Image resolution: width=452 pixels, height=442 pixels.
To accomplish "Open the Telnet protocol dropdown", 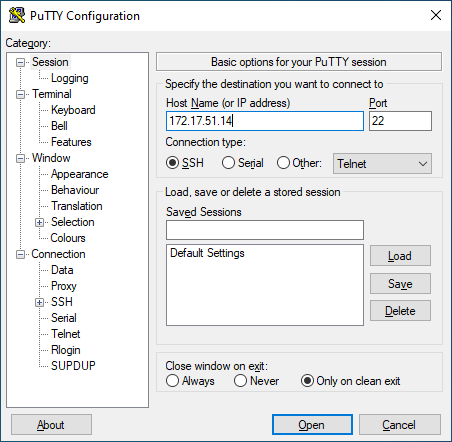I will [382, 164].
